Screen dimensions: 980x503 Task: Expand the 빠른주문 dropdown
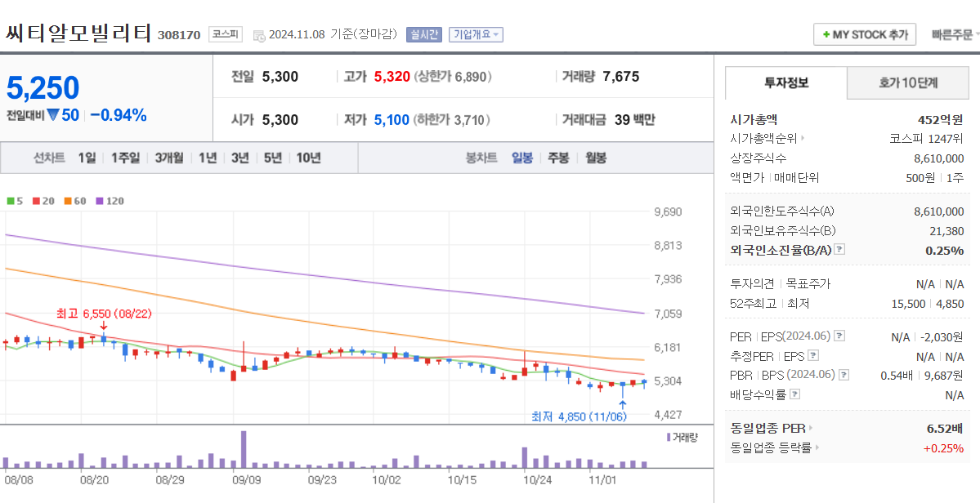pyautogui.click(x=955, y=34)
